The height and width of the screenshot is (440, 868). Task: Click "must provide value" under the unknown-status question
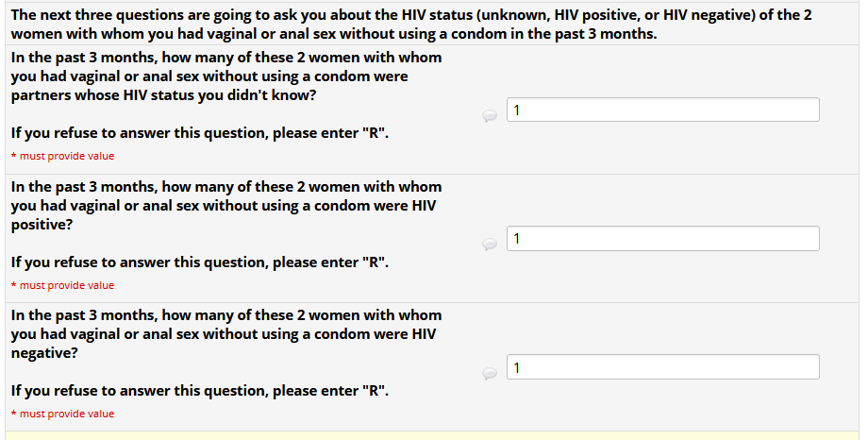click(x=66, y=157)
